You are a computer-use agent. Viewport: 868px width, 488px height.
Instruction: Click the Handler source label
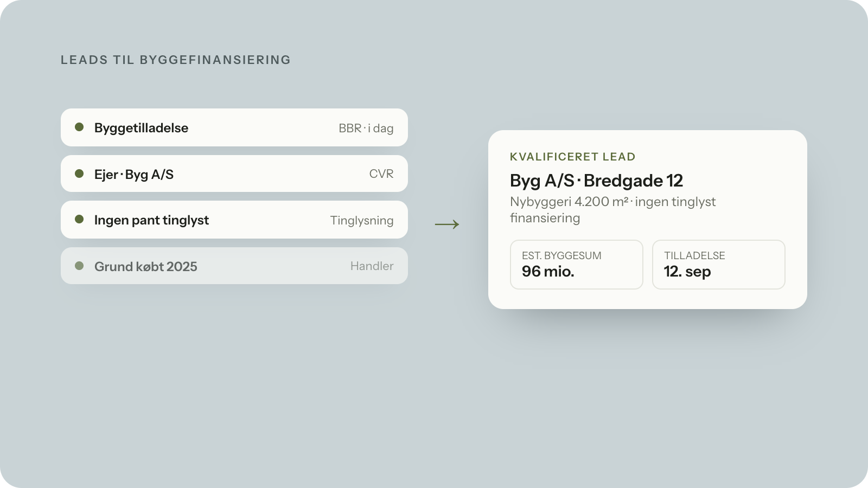pyautogui.click(x=372, y=266)
